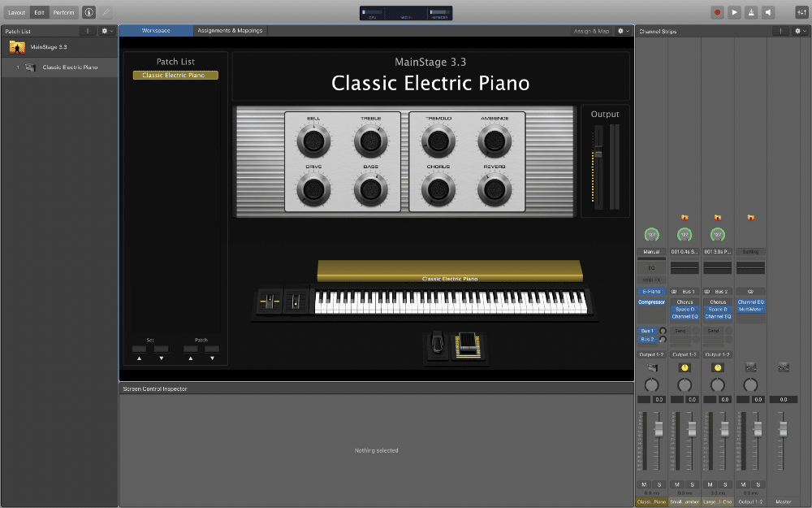Viewport: 812px width, 508px height.
Task: Solo the Small Chamber channel strip
Action: (x=693, y=484)
